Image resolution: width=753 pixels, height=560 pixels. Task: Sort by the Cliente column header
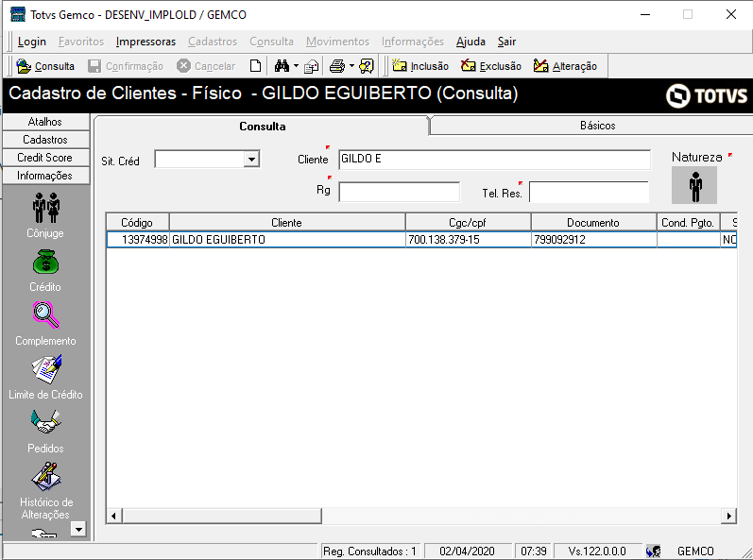[286, 223]
